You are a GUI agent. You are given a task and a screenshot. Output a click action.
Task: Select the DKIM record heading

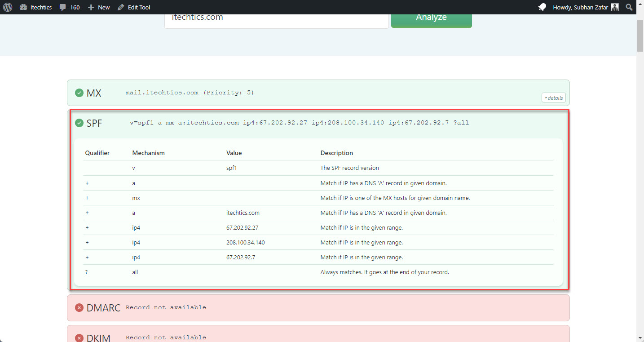98,338
